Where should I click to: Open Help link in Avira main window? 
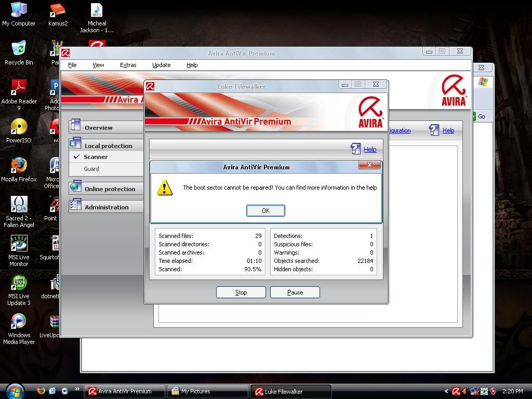tap(448, 130)
